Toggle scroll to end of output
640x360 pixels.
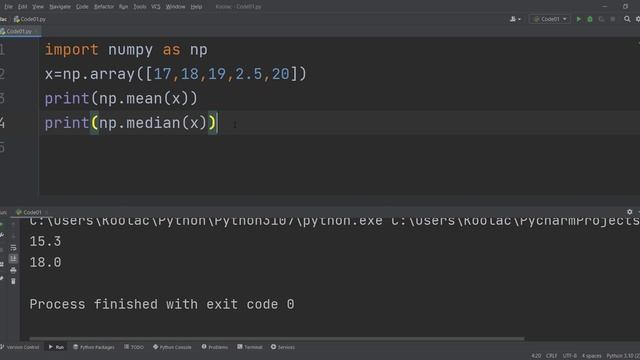coord(13,259)
